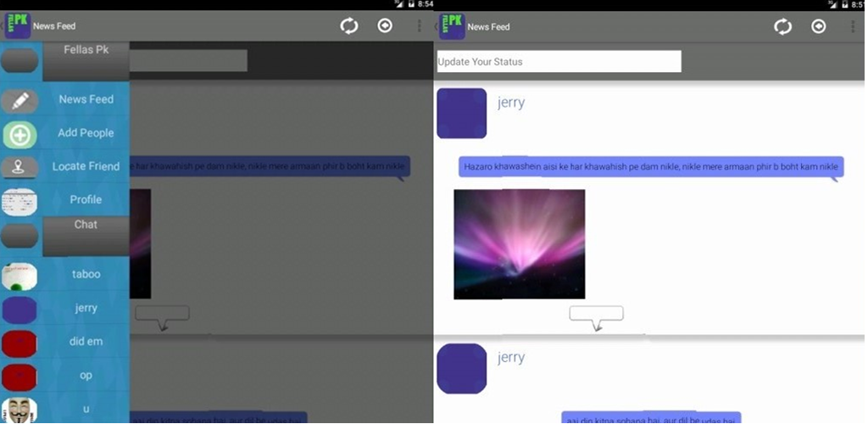868x424 pixels.
Task: Tap the circular back arrow in left screen
Action: [x=385, y=25]
